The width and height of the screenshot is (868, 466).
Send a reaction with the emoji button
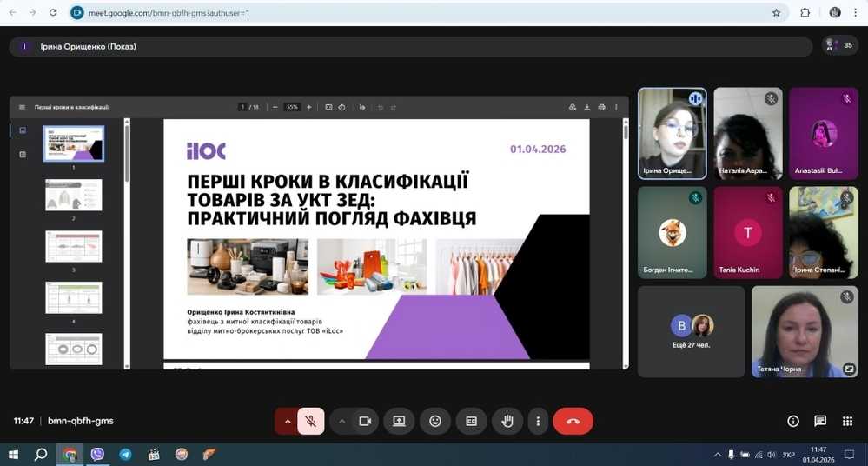435,422
